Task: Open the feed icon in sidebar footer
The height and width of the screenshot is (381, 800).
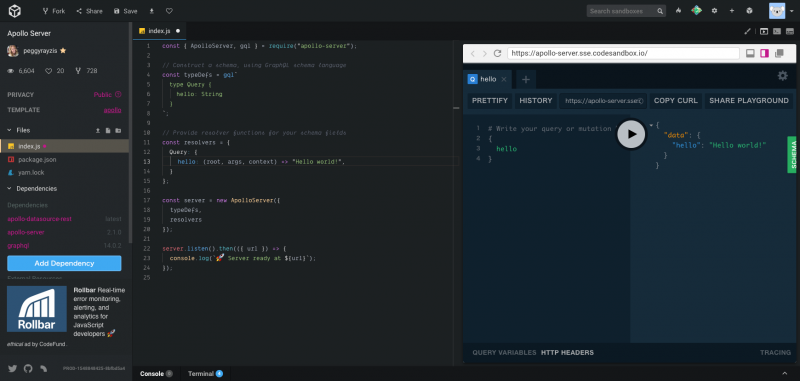Action: (x=44, y=368)
